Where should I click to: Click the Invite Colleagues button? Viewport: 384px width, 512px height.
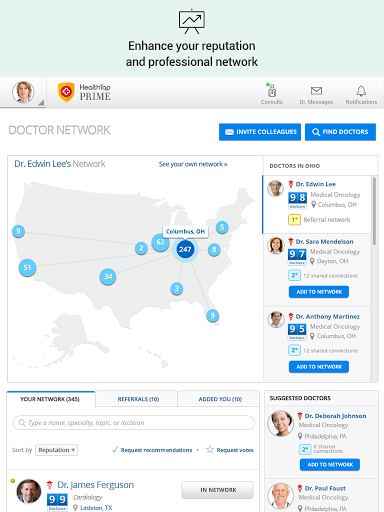pyautogui.click(x=260, y=132)
